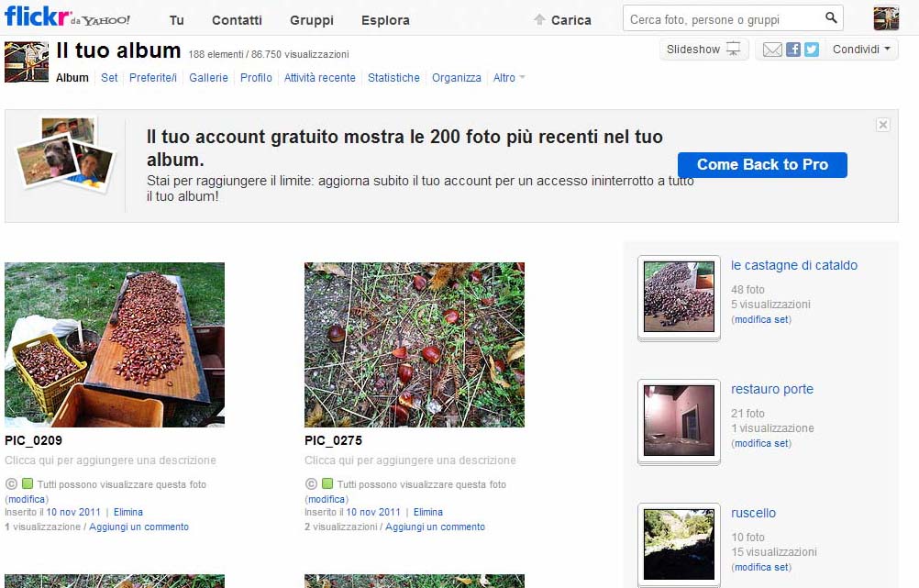Screen dimensions: 919x588
Task: Open the restauro porte set thumbnail
Action: point(679,419)
